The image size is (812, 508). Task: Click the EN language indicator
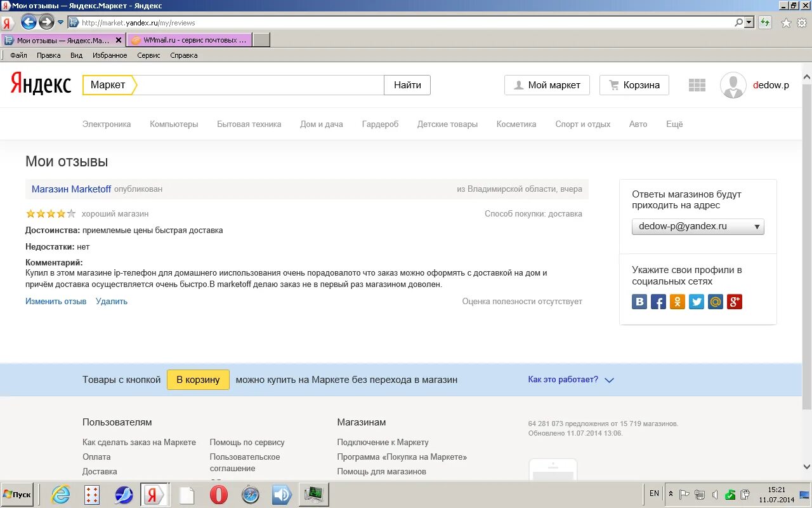(x=654, y=493)
